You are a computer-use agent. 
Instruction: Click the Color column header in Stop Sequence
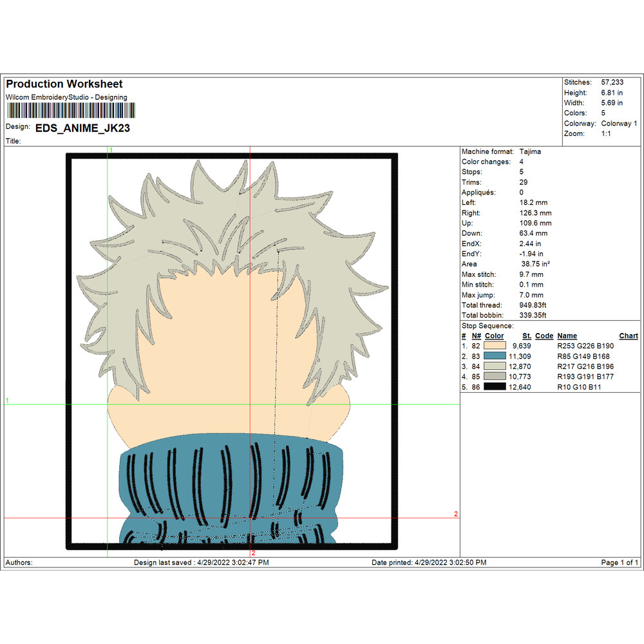click(x=494, y=336)
